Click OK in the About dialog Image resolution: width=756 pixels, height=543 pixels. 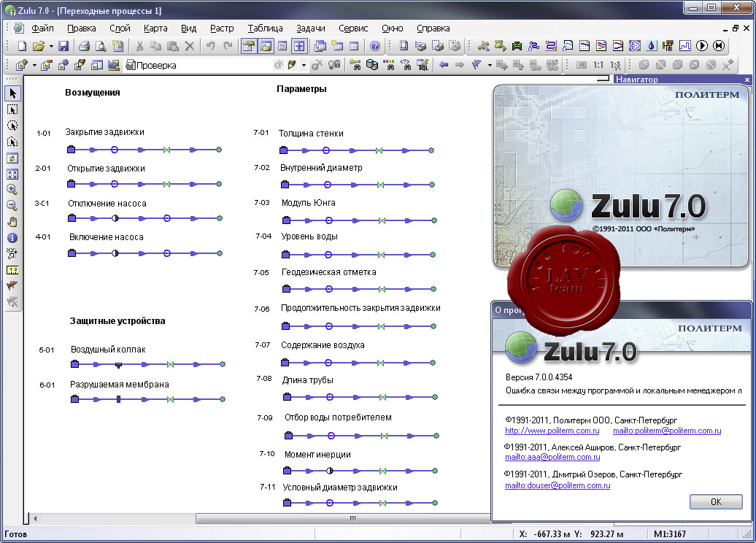click(x=716, y=502)
